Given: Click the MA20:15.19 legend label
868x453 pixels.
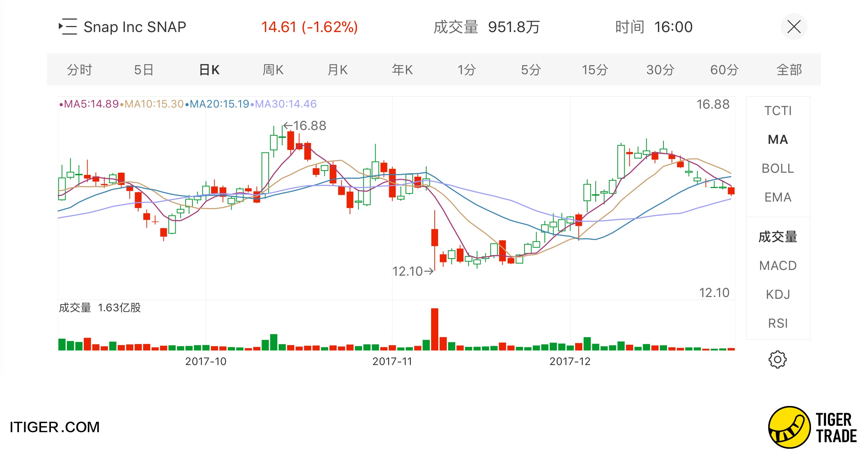Looking at the screenshot, I should 217,104.
